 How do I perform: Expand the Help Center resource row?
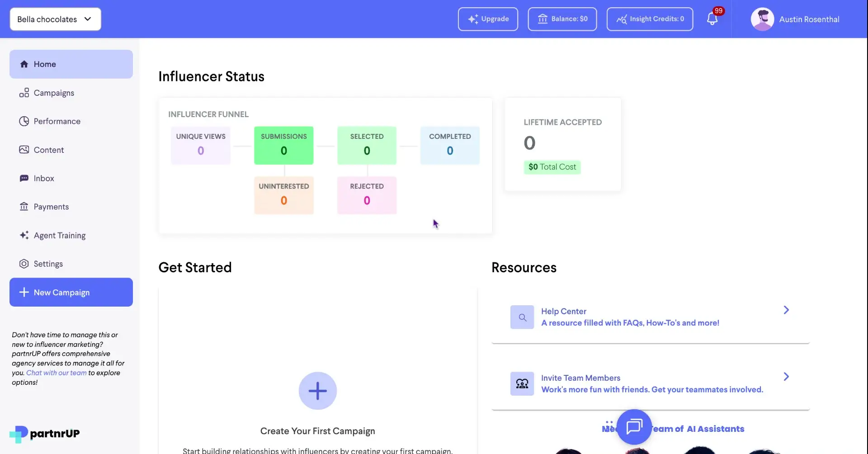tap(786, 310)
